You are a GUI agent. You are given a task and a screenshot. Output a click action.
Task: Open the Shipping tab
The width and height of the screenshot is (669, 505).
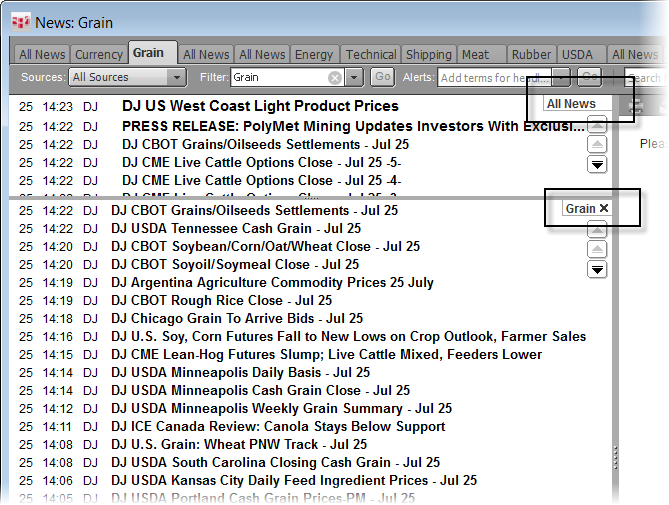(428, 54)
